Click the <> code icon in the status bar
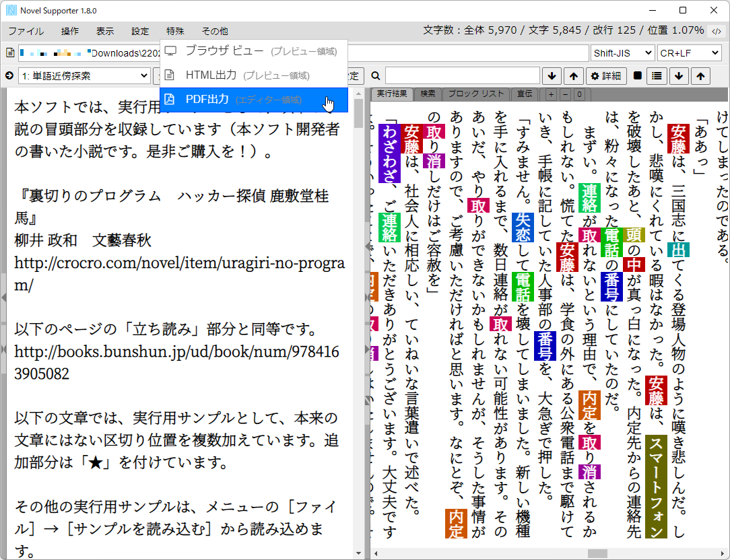 (716, 31)
